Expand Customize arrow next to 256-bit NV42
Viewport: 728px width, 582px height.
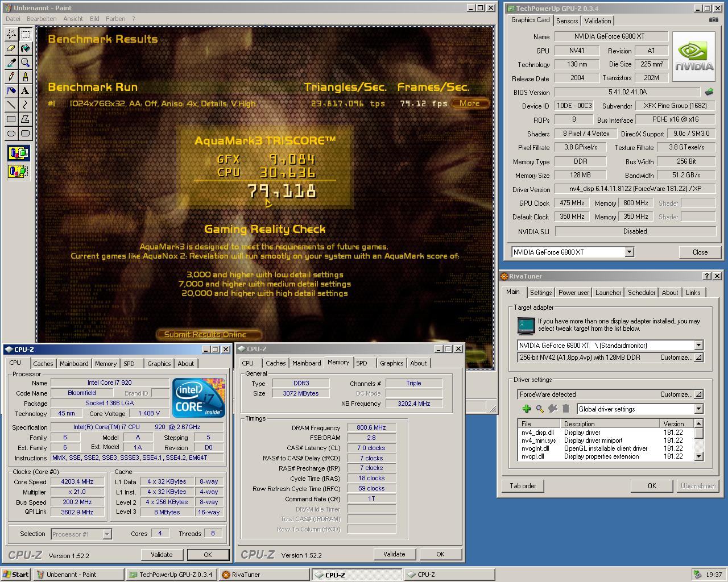[x=698, y=357]
